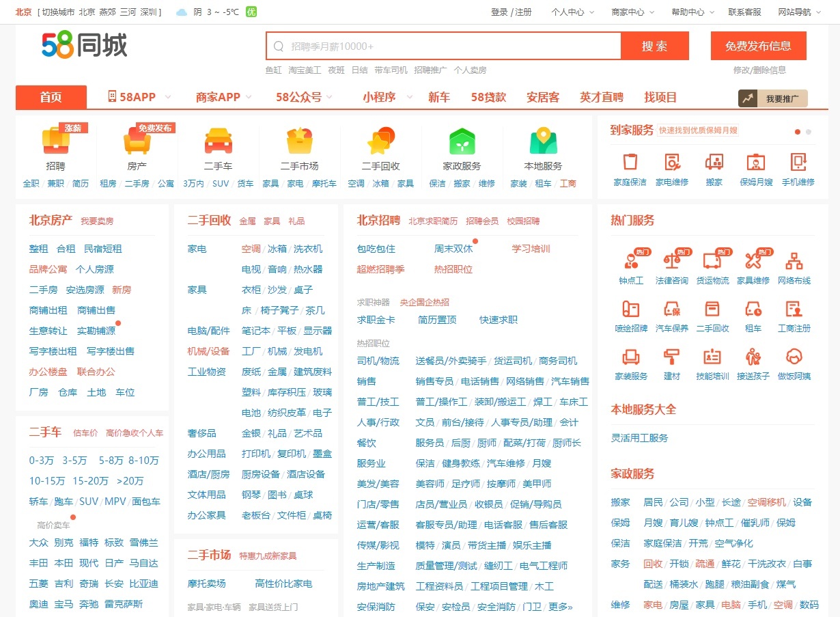Image resolution: width=840 pixels, height=617 pixels.
Task: Open the 招聘 briefcase icon
Action: (x=56, y=141)
